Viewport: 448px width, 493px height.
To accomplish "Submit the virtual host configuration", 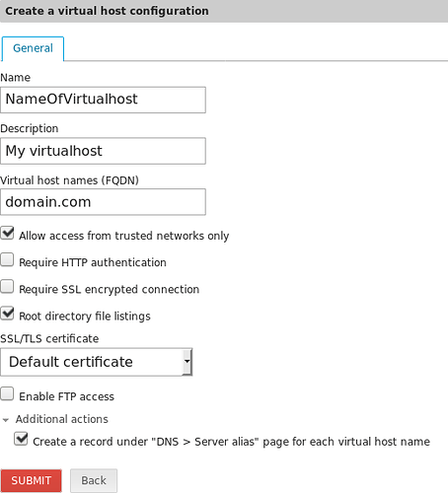I will 32,480.
